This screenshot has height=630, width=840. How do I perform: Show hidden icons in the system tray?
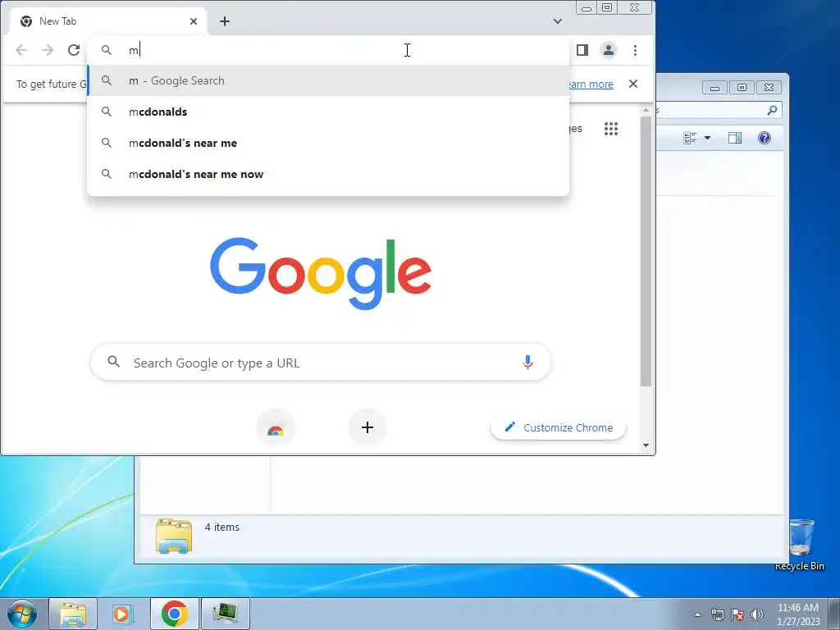pos(697,614)
